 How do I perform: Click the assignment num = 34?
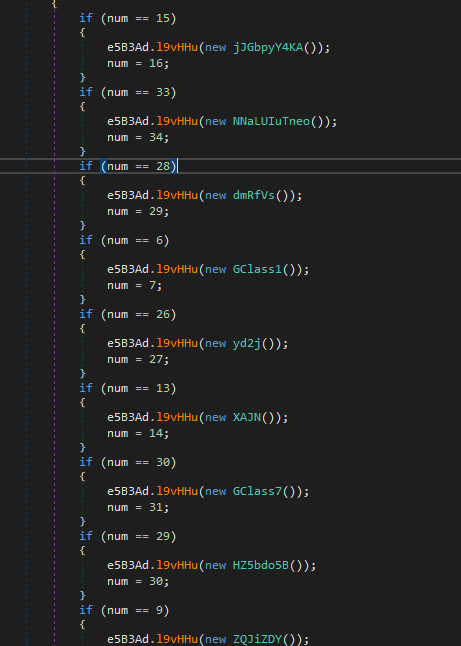pyautogui.click(x=138, y=137)
